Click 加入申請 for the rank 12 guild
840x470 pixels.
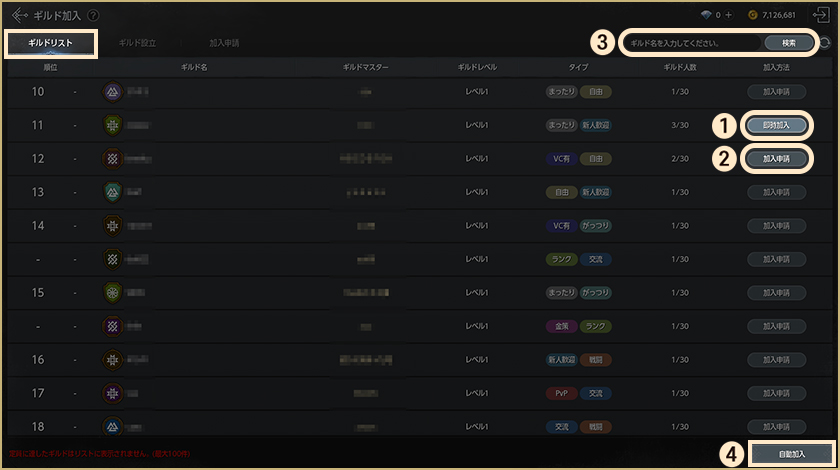click(x=776, y=158)
